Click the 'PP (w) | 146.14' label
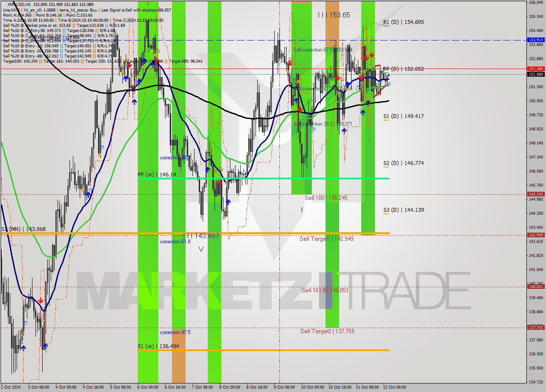 tap(157, 174)
